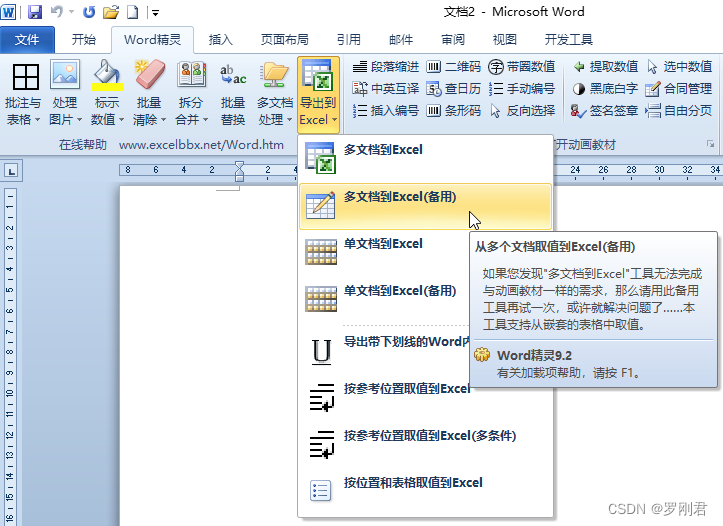This screenshot has height=526, width=723.
Task: Open the 文件 tab
Action: [27, 40]
